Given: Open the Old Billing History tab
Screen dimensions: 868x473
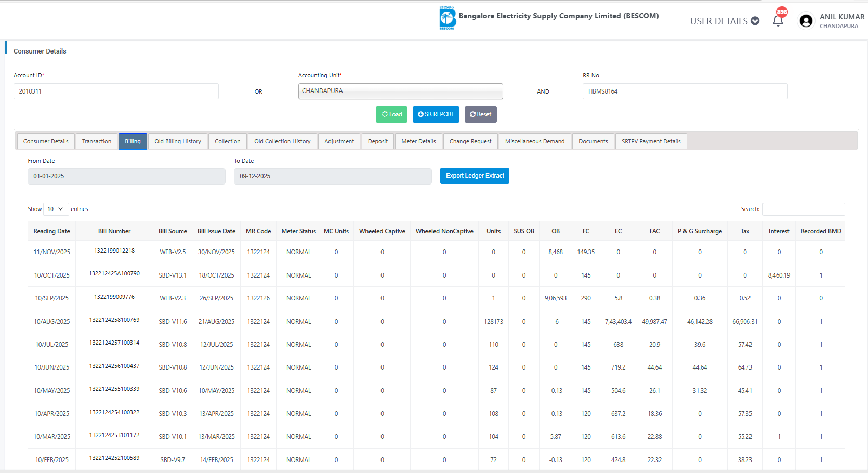Looking at the screenshot, I should coord(178,141).
